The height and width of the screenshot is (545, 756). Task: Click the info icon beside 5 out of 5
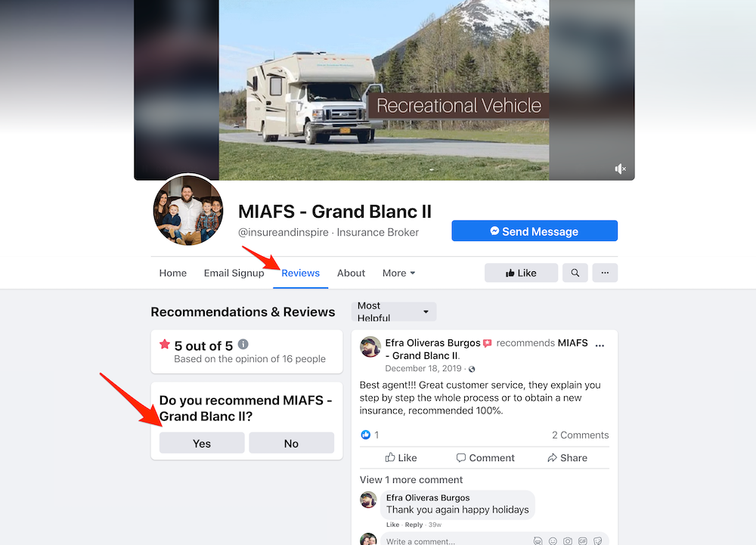click(243, 344)
